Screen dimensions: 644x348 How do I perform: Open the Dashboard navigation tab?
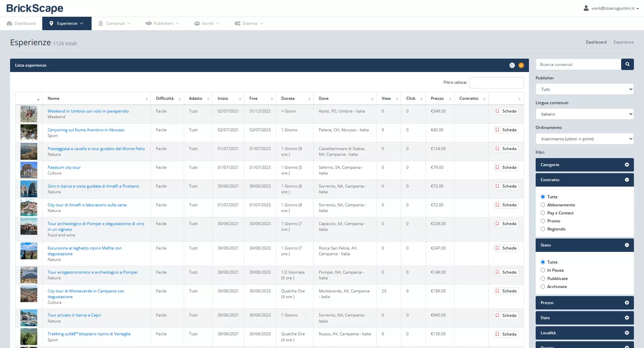(21, 23)
